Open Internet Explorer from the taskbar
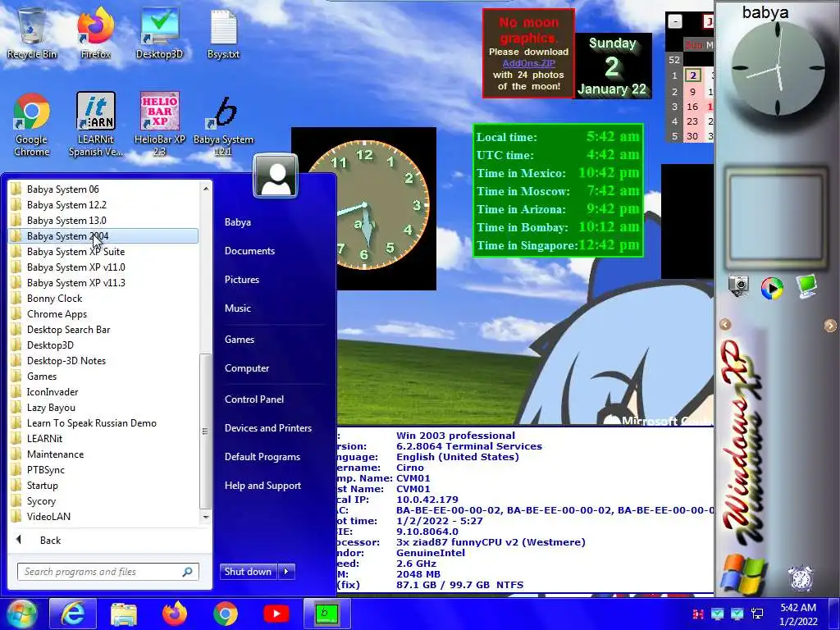The image size is (840, 630). pyautogui.click(x=73, y=614)
